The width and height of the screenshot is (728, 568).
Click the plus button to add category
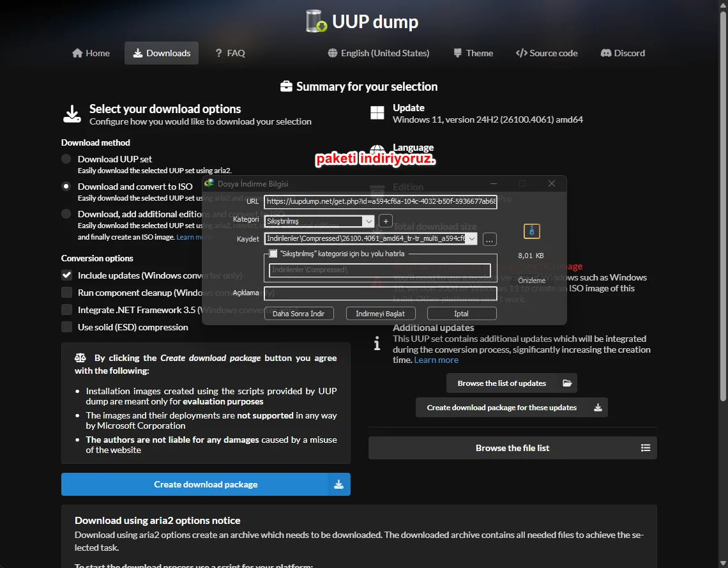coord(385,221)
